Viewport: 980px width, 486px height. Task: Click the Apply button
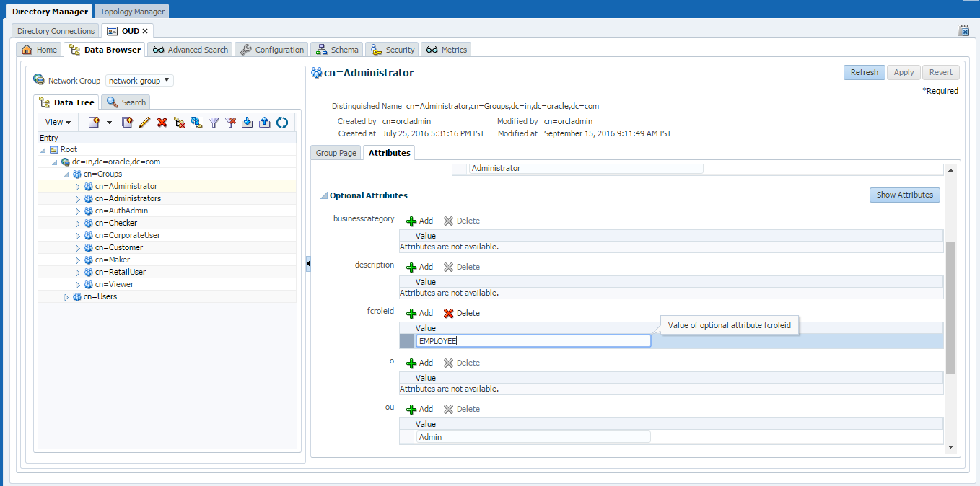pos(904,72)
